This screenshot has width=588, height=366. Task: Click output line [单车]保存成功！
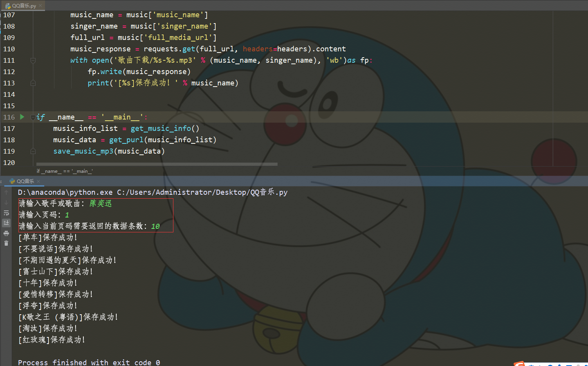(x=48, y=237)
